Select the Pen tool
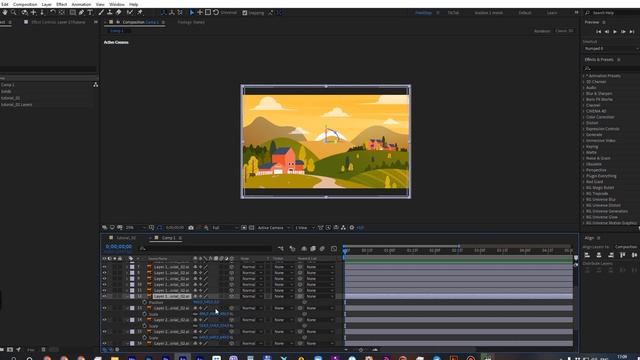The image size is (640, 360). tap(81, 13)
